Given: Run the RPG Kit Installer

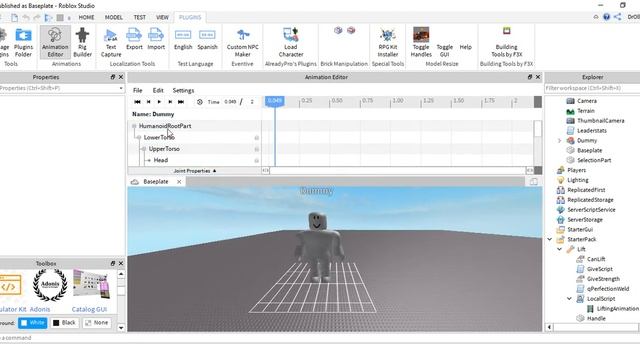Looking at the screenshot, I should pos(387,42).
